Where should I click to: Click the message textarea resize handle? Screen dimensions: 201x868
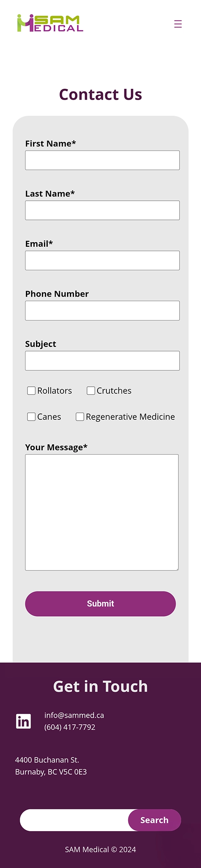point(177,568)
